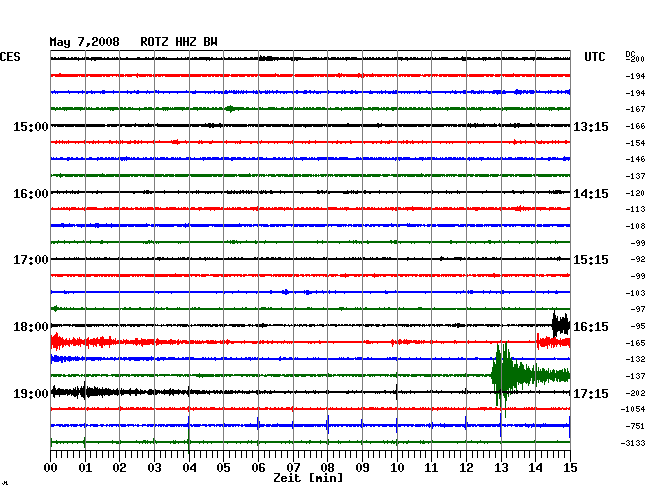
Task: Click the "16:15" UTC time label
Action: [x=591, y=327]
